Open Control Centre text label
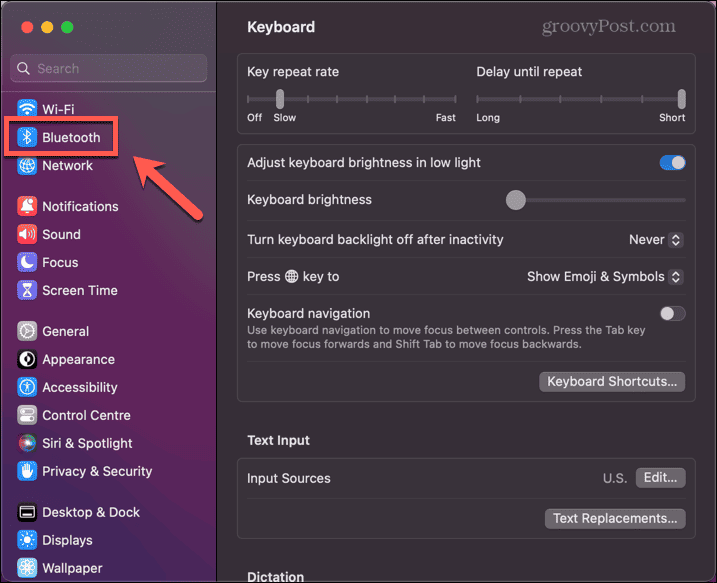Viewport: 717px width, 583px height. 86,415
